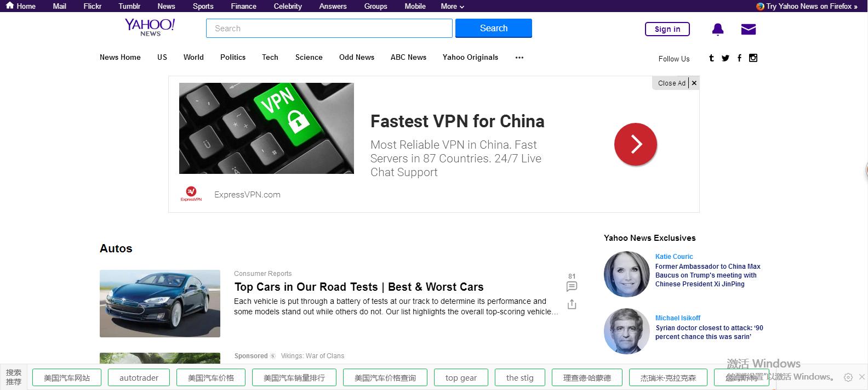Viewport: 868px width, 390px height.
Task: Open Flickr in top navigation
Action: (93, 6)
